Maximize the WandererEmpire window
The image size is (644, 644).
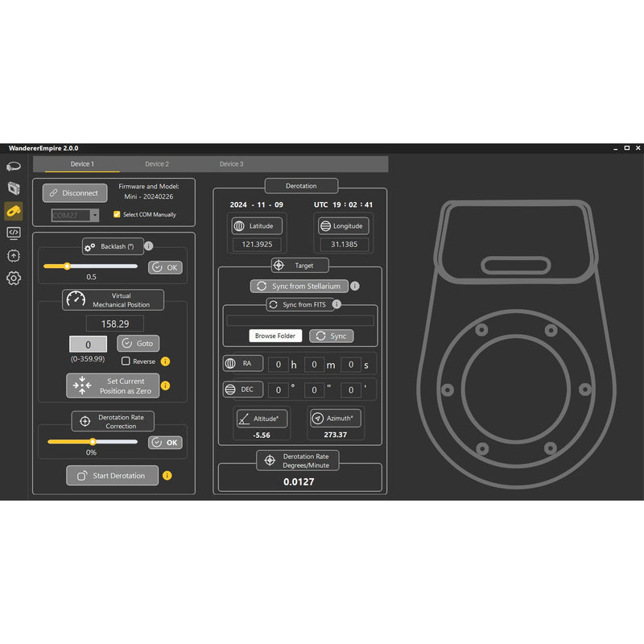(x=627, y=148)
